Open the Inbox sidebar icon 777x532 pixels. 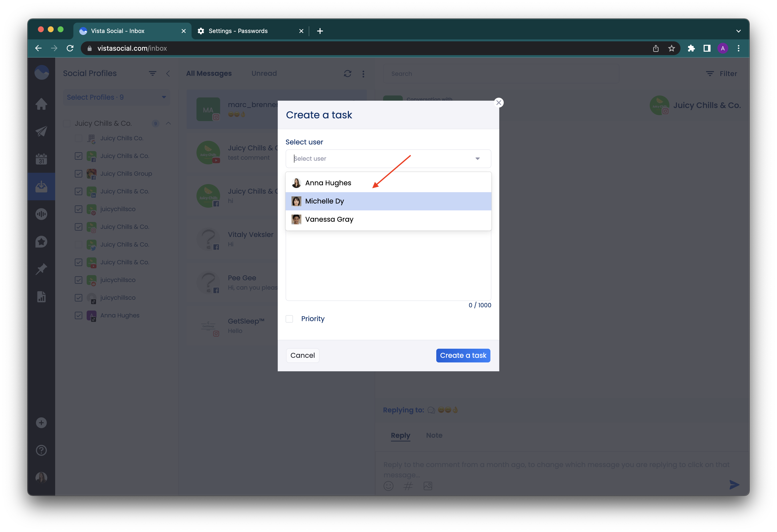[x=41, y=187]
